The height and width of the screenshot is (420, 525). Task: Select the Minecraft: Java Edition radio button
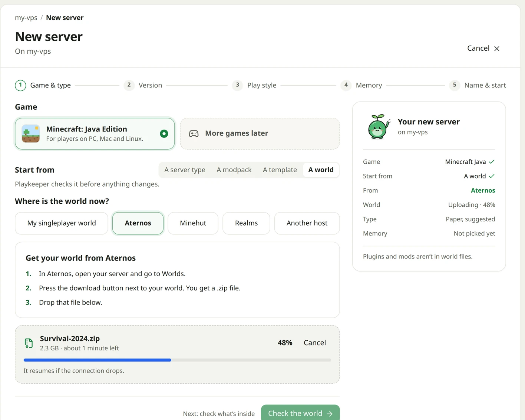164,134
